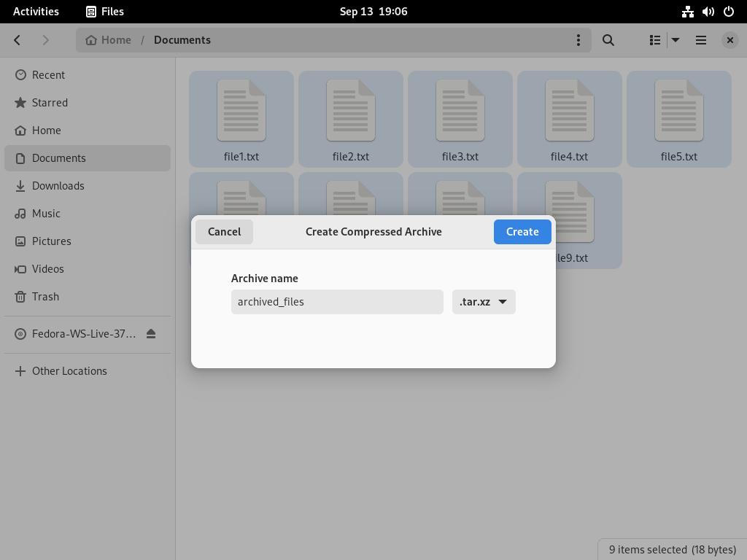Click Documents in the path bar
747x560 pixels.
(182, 40)
